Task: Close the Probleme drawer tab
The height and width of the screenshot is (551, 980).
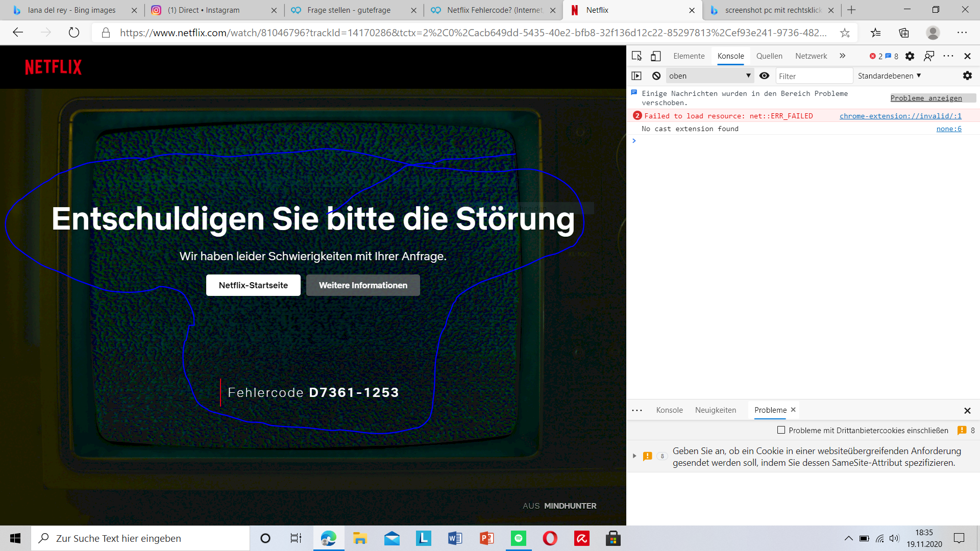Action: point(793,410)
